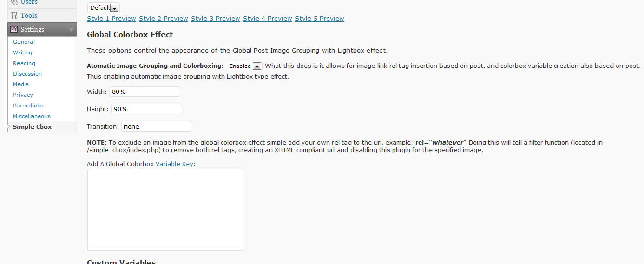The image size is (644, 264).
Task: Open Media settings page
Action: click(21, 84)
